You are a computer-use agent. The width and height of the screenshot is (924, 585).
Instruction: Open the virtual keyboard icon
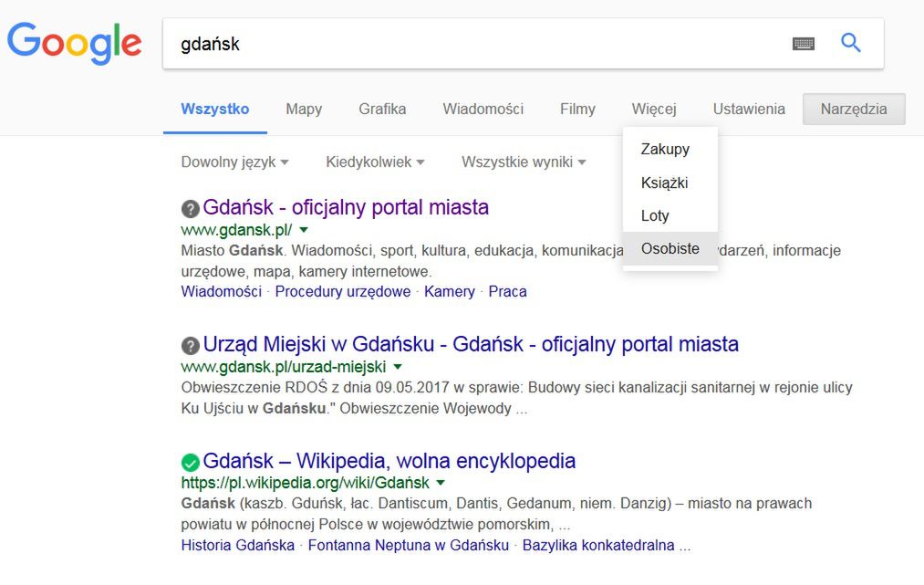coord(804,43)
